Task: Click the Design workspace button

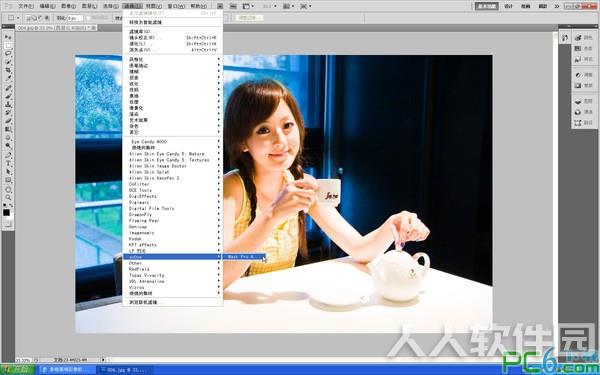Action: pos(508,6)
